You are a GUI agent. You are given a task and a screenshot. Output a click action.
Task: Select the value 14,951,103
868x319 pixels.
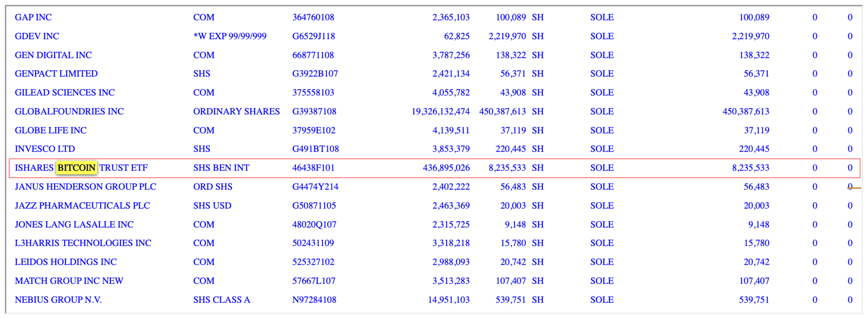point(449,300)
